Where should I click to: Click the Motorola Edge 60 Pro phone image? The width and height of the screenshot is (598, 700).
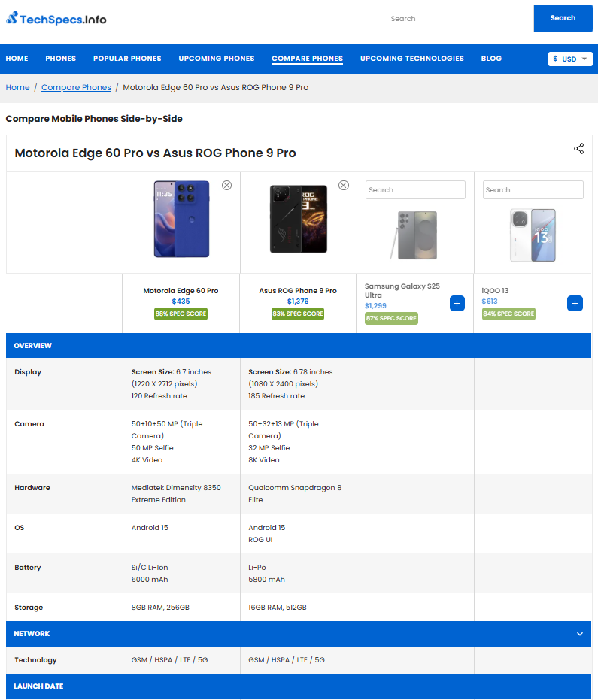click(x=182, y=219)
